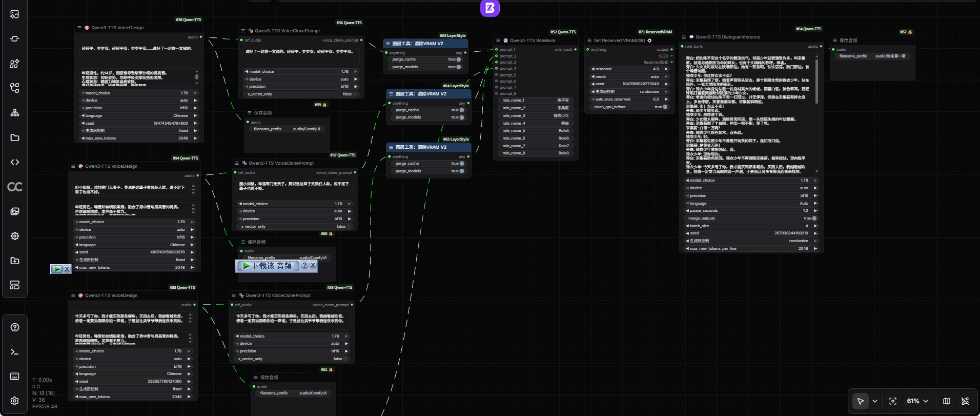
Task: Click the DialogueInference text box scrollbar
Action: [816, 82]
